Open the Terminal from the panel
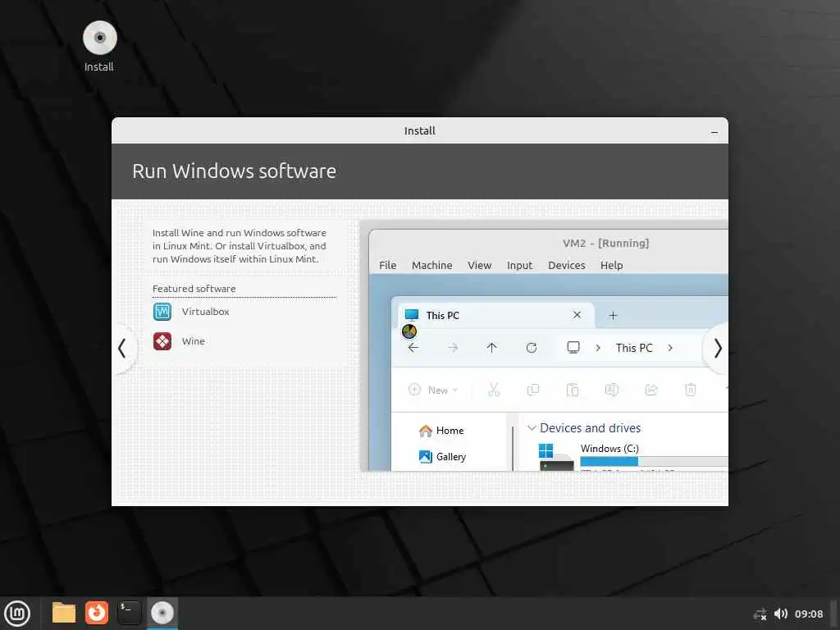 (129, 613)
